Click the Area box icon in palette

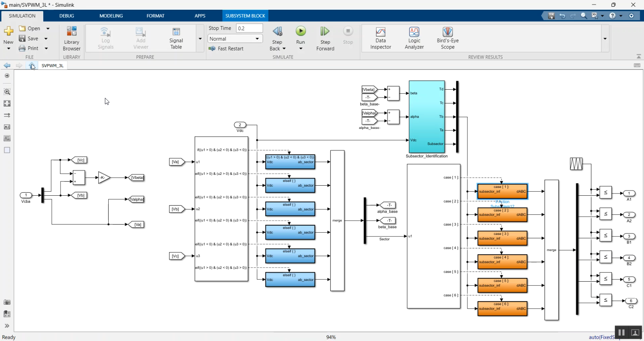pyautogui.click(x=7, y=150)
